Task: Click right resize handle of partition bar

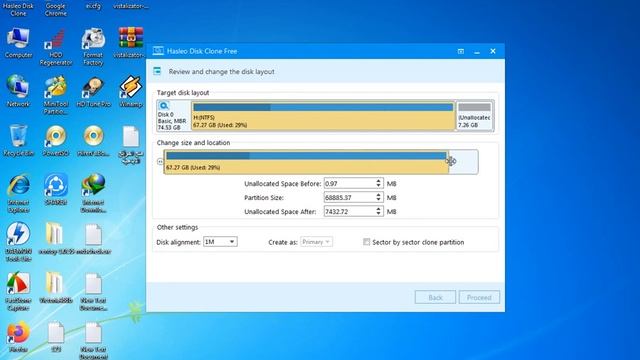Action: (451, 161)
